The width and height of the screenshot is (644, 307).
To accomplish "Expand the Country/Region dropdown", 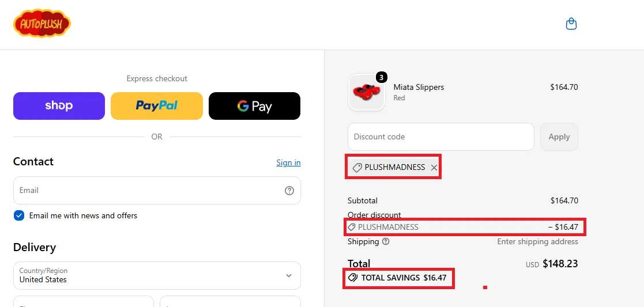I will (x=157, y=275).
